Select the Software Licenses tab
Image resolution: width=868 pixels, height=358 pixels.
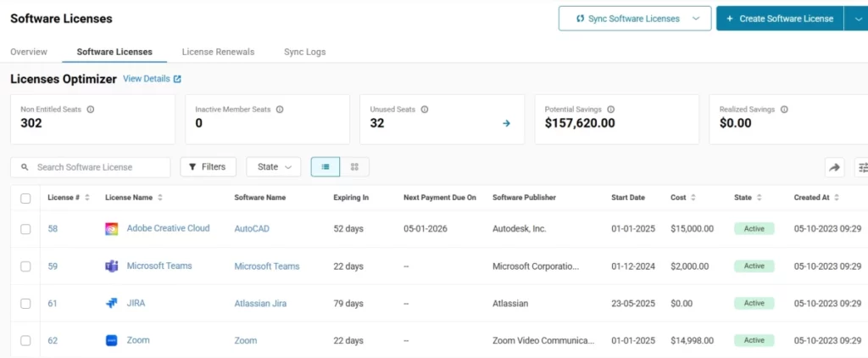click(114, 52)
